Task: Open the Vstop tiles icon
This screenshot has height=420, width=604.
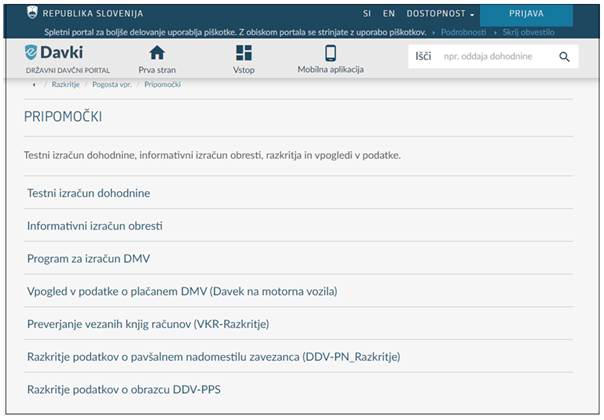Action: 244,53
